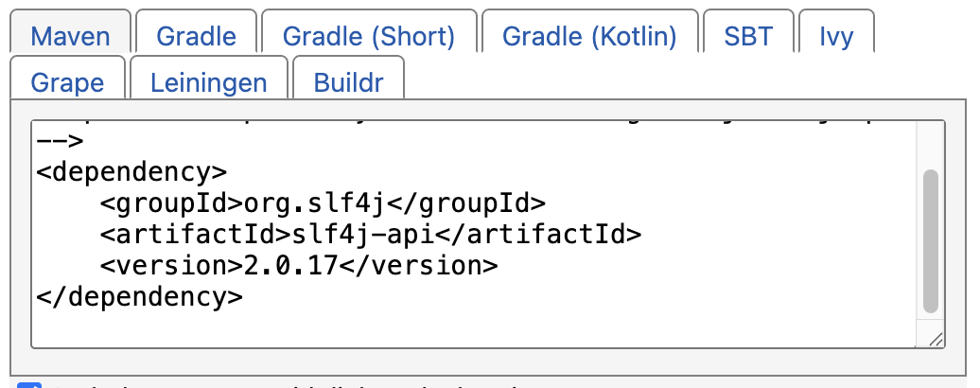This screenshot has width=980, height=388.
Task: Toggle the checkbox below the snippet box
Action: [28, 385]
